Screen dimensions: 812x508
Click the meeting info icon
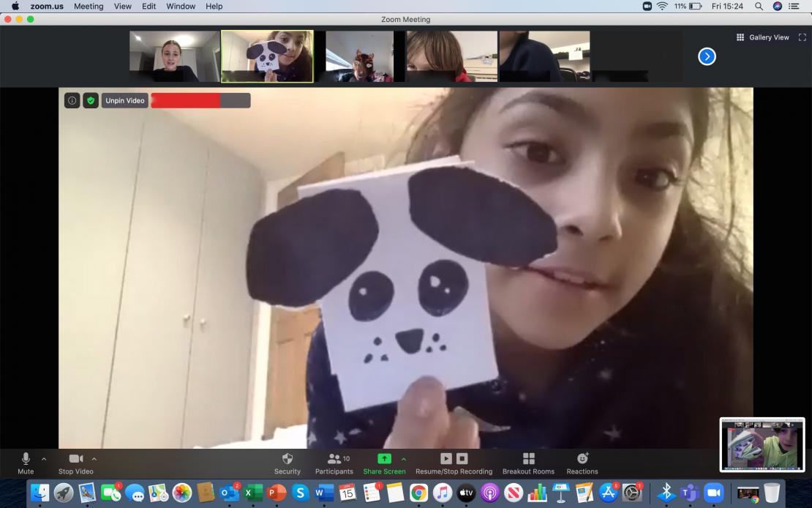tap(72, 100)
